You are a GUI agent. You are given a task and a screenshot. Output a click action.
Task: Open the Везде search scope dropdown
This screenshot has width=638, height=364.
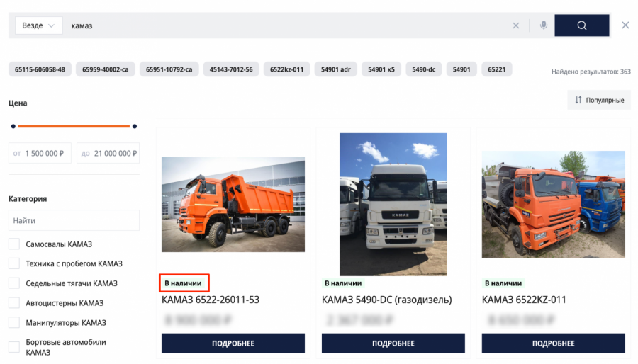[39, 25]
